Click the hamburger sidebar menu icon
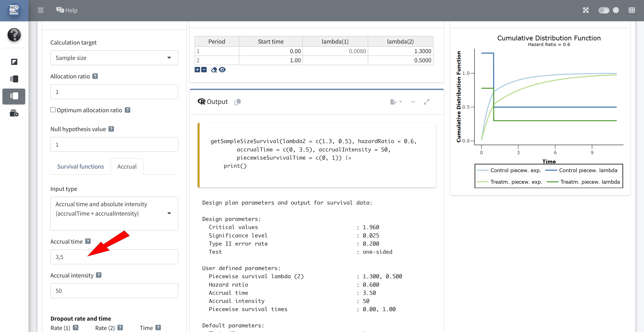 click(x=41, y=10)
